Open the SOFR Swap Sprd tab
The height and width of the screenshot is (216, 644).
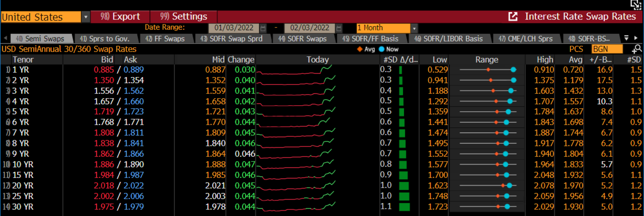pyautogui.click(x=232, y=39)
